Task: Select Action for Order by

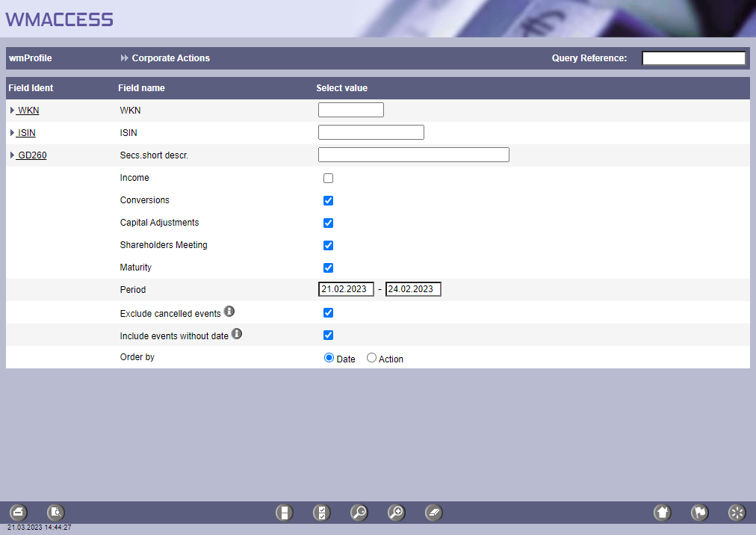Action: coord(372,358)
